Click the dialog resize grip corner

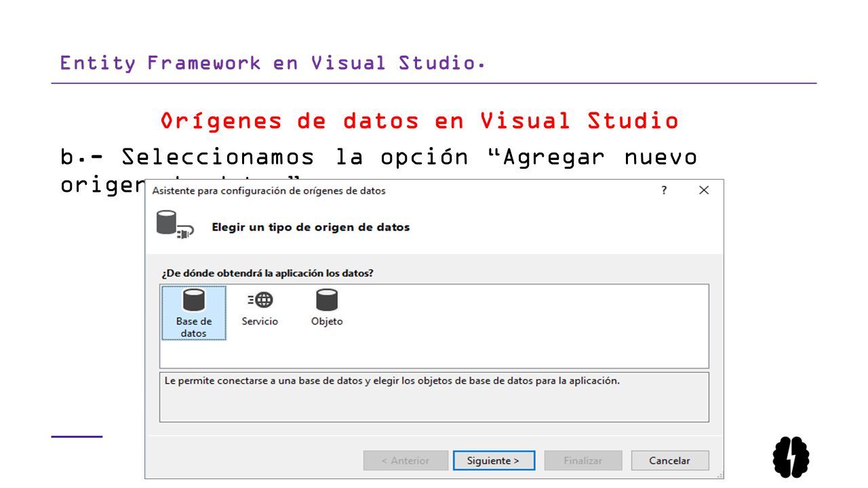719,474
